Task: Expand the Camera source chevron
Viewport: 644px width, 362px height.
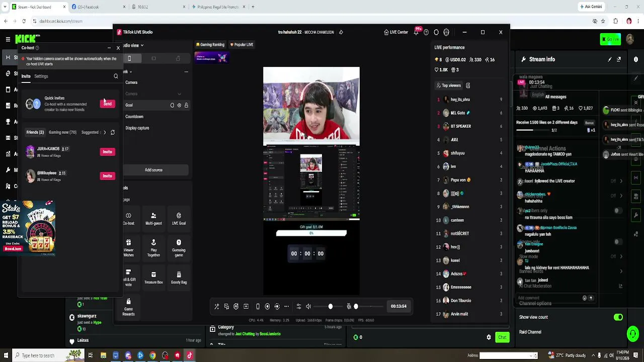Action: (x=179, y=94)
